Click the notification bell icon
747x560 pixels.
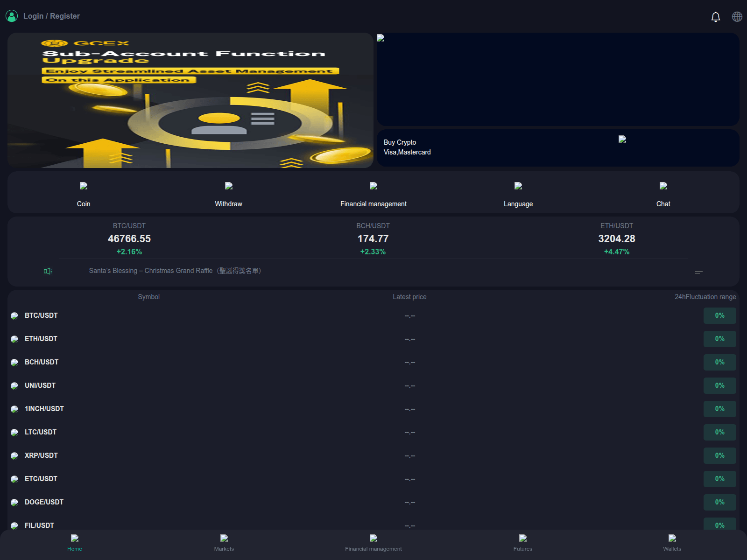pos(715,17)
